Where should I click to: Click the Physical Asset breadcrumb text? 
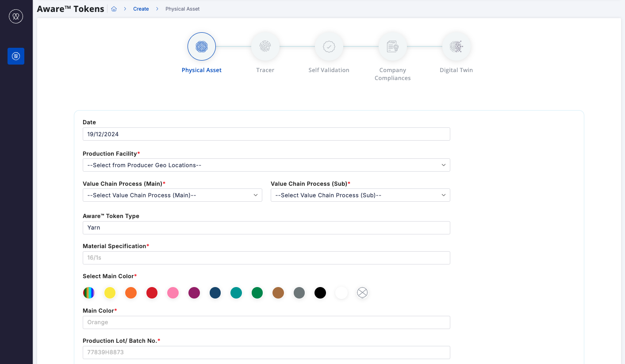[182, 9]
